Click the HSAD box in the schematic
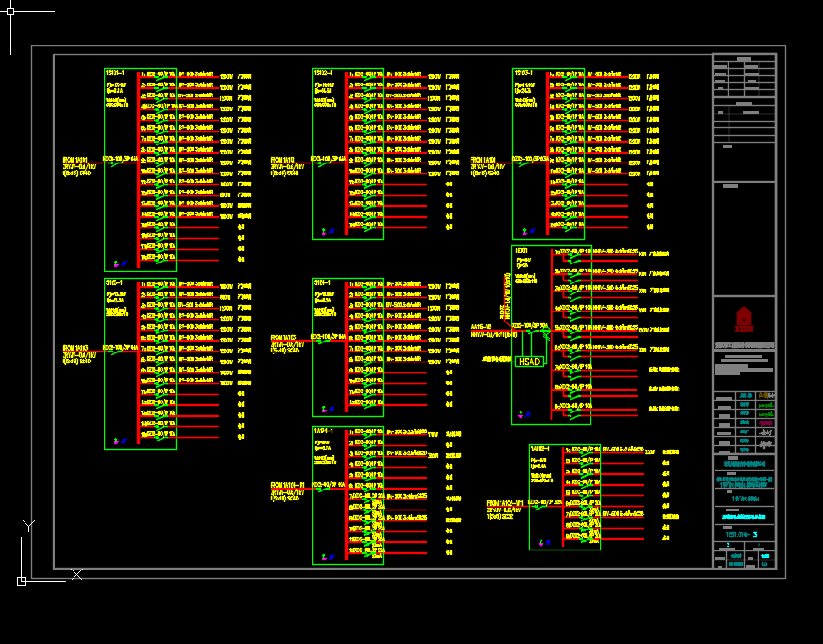 pos(529,362)
